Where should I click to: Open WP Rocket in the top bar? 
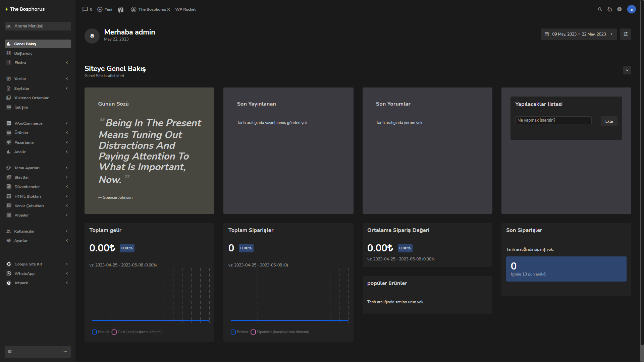pos(185,9)
